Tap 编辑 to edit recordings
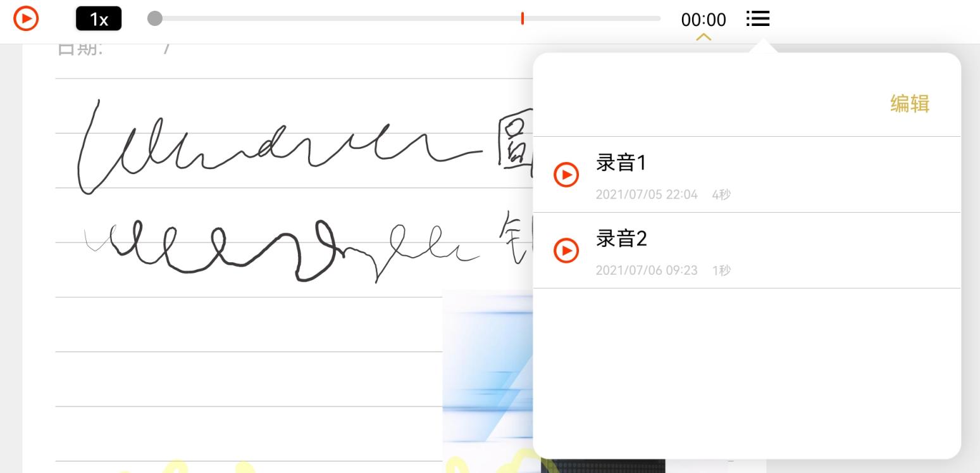 (909, 103)
